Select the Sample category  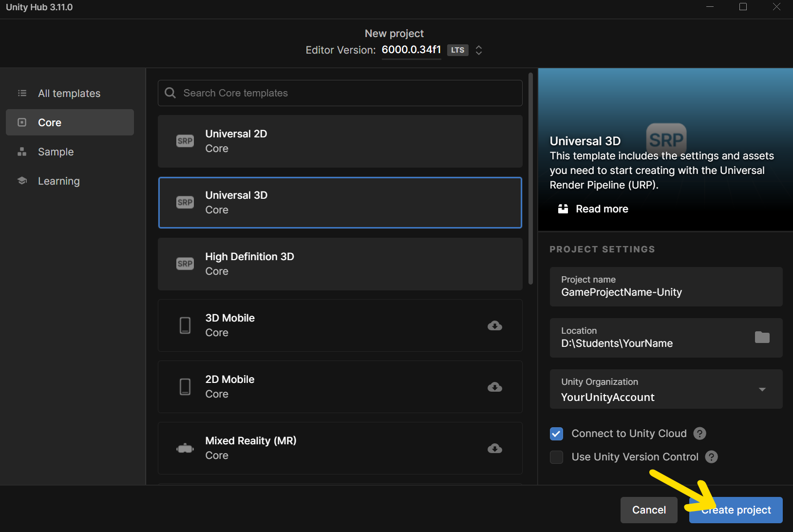(x=70, y=152)
